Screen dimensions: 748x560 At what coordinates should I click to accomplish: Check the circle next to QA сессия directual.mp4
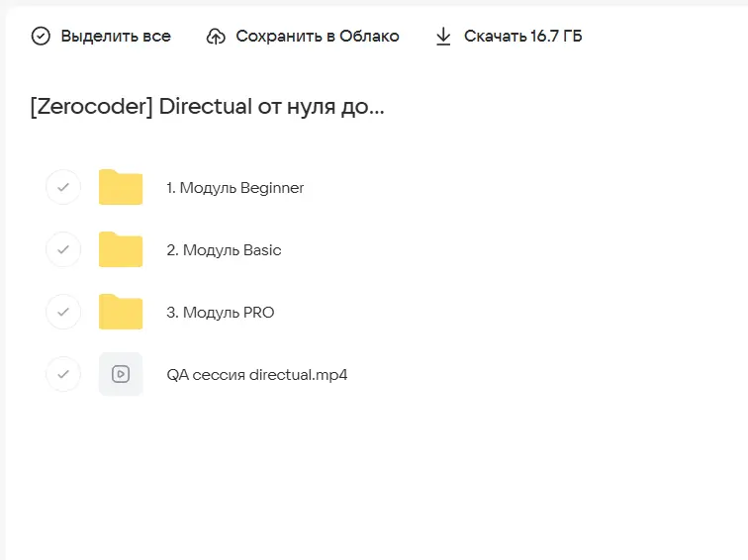[63, 374]
